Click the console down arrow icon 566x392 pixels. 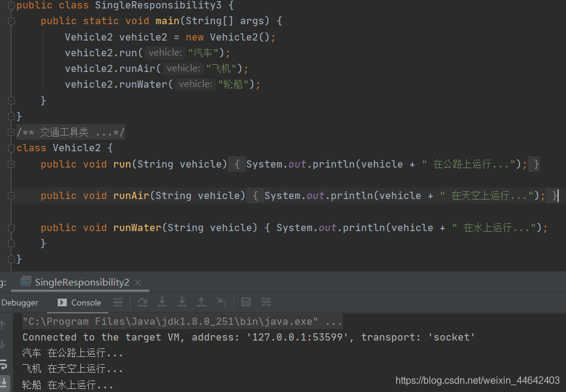(3, 344)
